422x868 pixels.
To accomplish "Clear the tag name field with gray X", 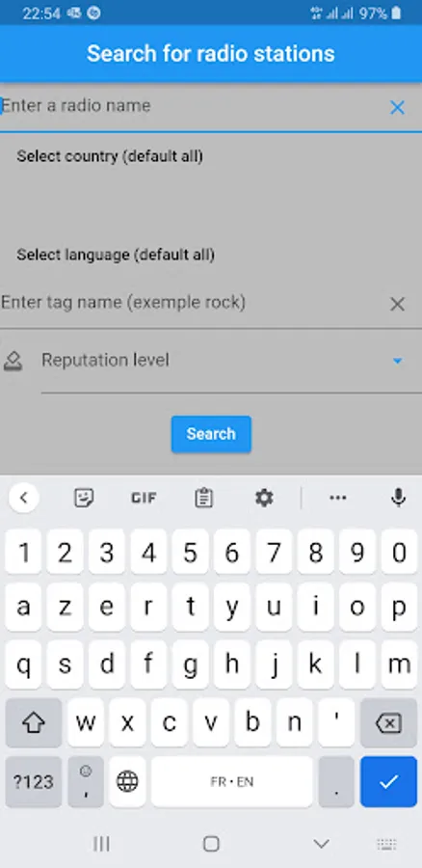I will (397, 304).
